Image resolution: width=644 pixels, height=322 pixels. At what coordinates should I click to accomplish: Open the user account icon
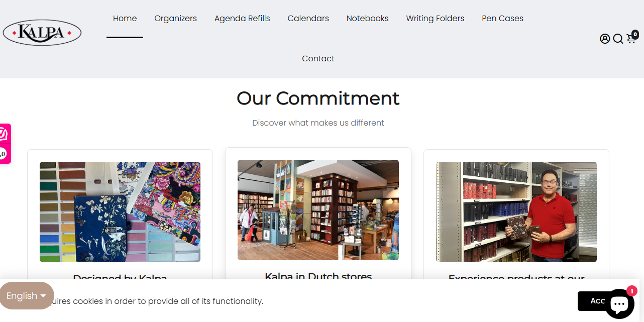[605, 39]
